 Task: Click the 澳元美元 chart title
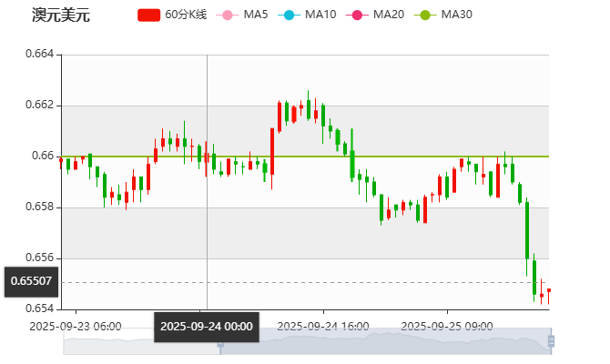61,15
